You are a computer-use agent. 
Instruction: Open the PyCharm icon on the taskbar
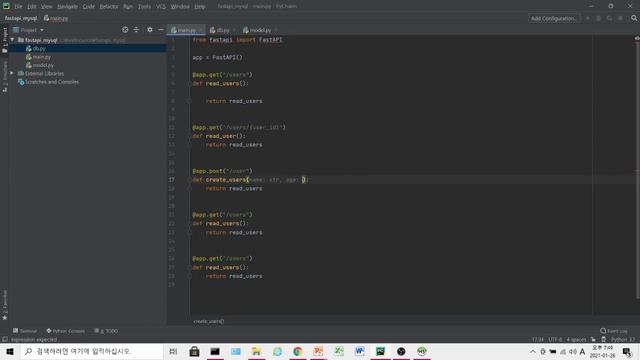380,351
